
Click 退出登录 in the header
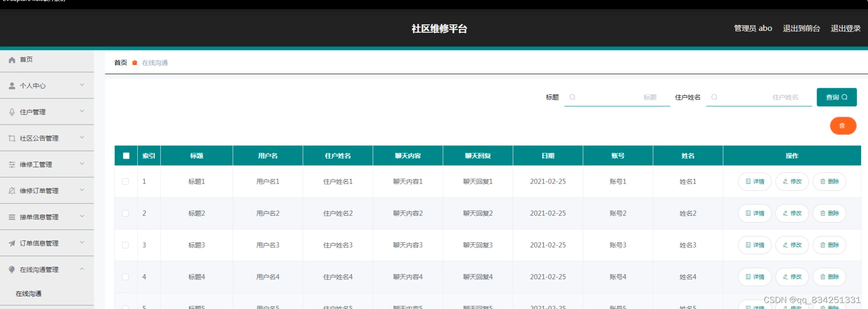pyautogui.click(x=845, y=29)
